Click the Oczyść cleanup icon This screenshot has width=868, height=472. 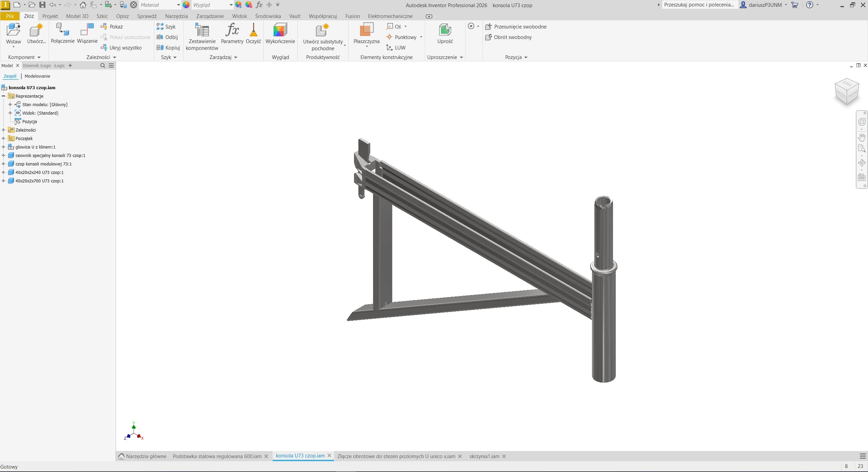pyautogui.click(x=253, y=30)
